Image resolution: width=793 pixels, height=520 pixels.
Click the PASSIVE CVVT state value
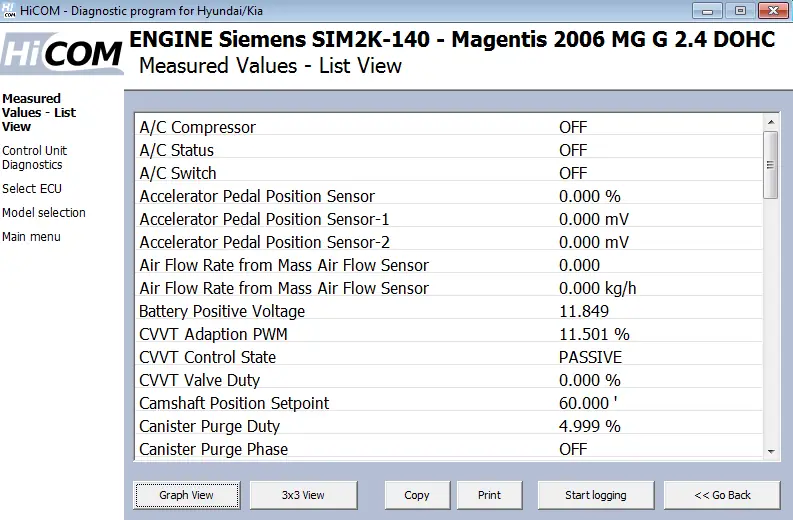590,357
